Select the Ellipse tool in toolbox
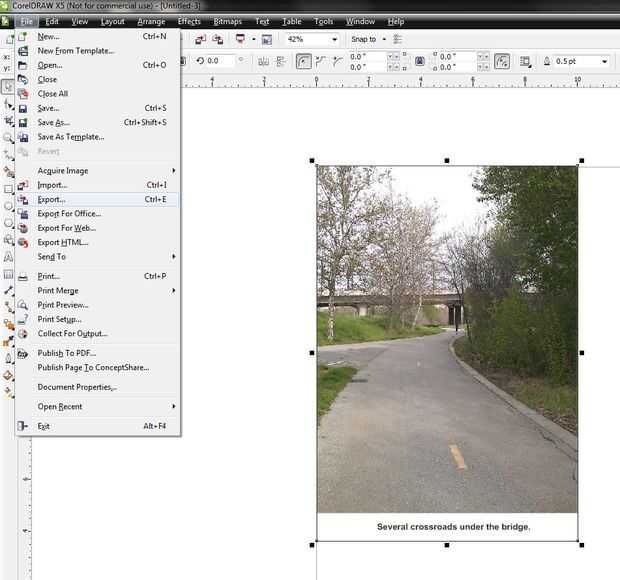 click(8, 206)
